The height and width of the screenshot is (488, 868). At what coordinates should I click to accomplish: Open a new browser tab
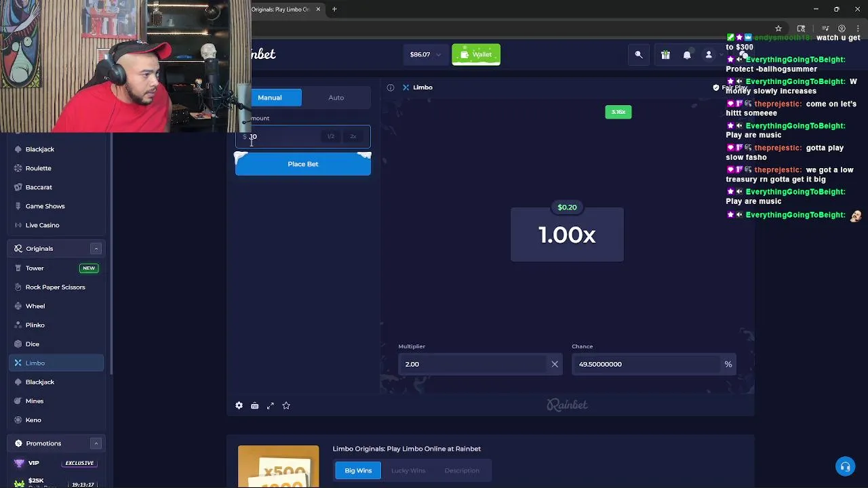click(x=334, y=9)
